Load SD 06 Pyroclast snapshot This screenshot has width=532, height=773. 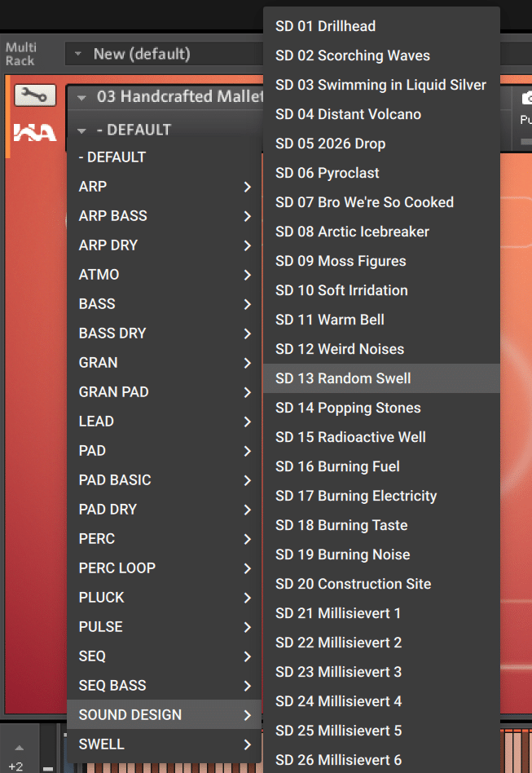[x=382, y=173]
